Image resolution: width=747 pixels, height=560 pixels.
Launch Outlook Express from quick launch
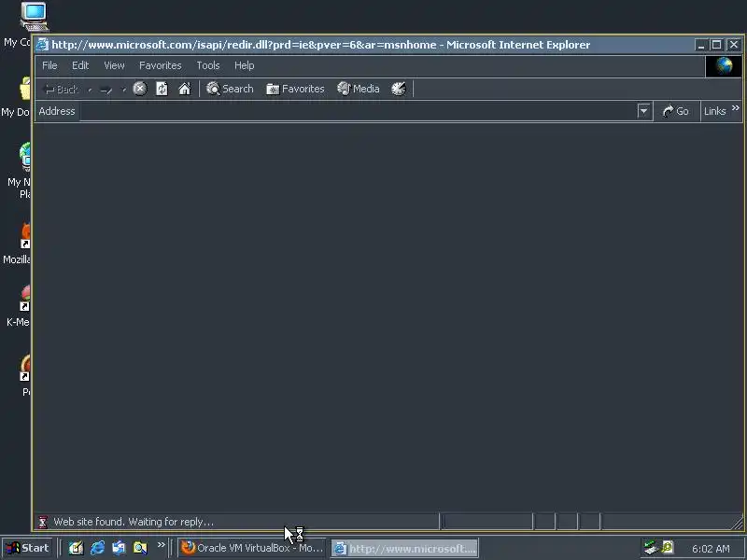point(119,548)
